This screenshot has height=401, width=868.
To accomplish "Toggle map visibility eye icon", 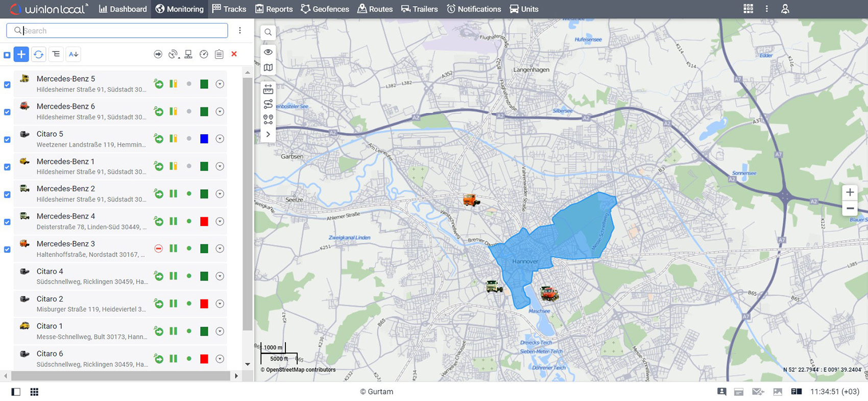I will tap(268, 52).
